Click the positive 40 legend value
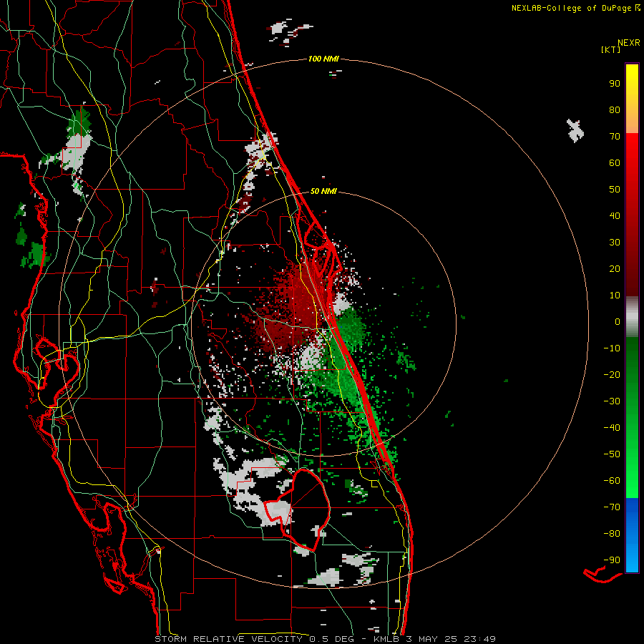The height and width of the screenshot is (644, 644). pos(615,216)
